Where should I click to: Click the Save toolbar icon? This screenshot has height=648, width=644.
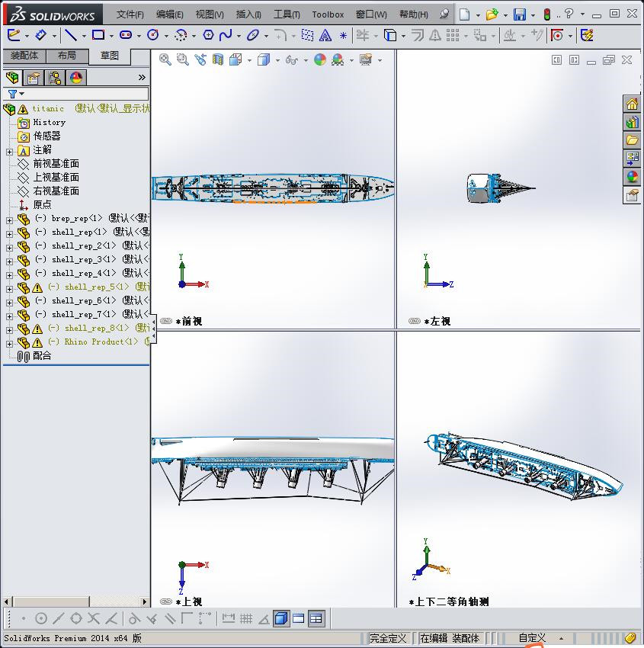click(x=520, y=14)
